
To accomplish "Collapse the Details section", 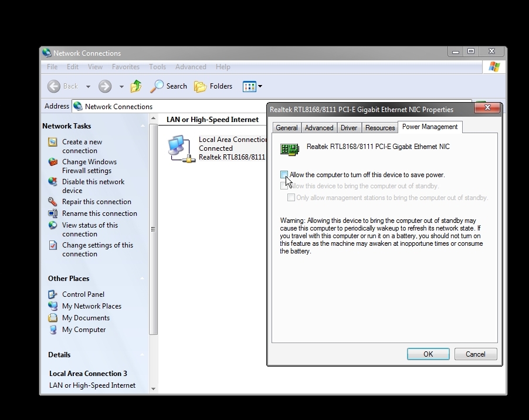I will (143, 355).
